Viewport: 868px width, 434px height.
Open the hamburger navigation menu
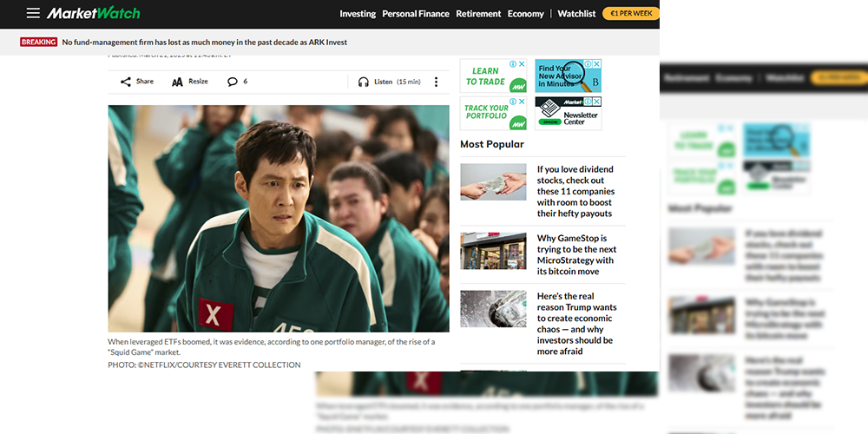tap(33, 13)
